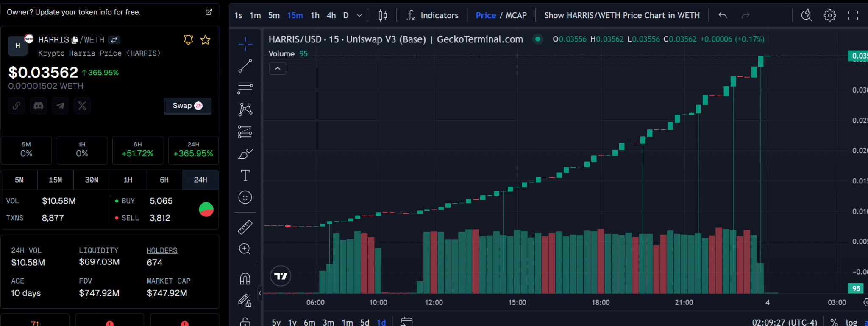Add HARRIS to favorites with the star
Image resolution: width=868 pixels, height=326 pixels.
pyautogui.click(x=206, y=40)
